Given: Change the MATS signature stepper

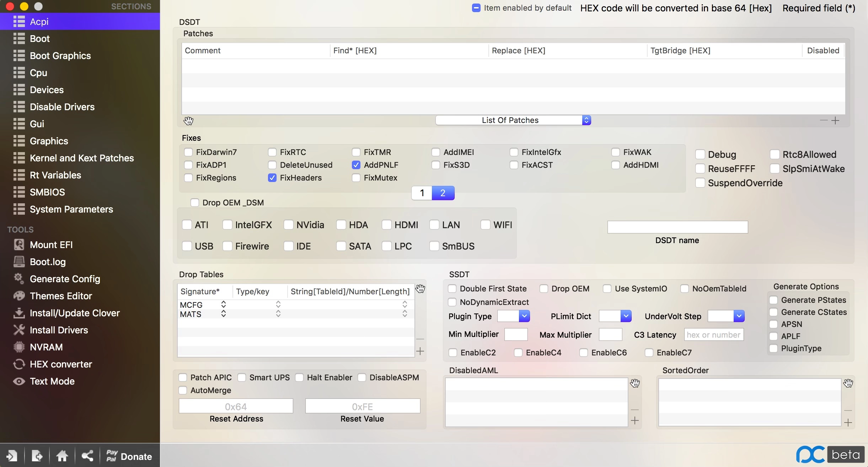Looking at the screenshot, I should (x=224, y=313).
